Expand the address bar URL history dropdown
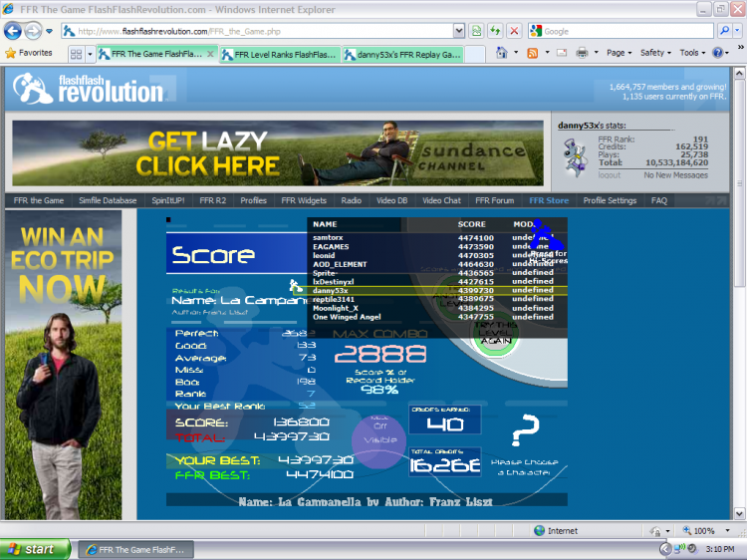 (x=459, y=32)
